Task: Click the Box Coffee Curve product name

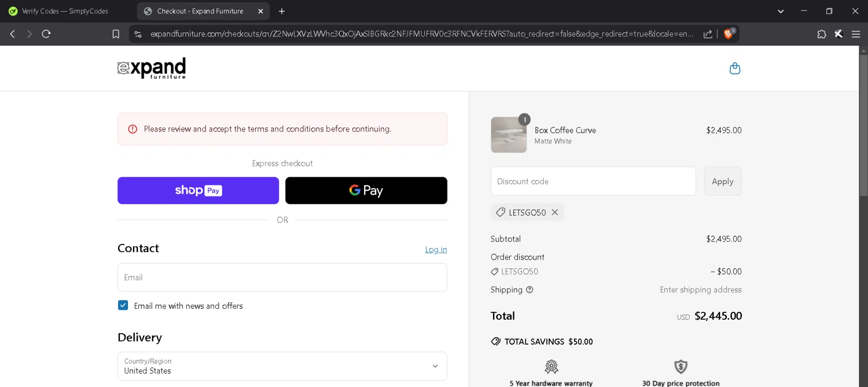Action: pyautogui.click(x=565, y=130)
